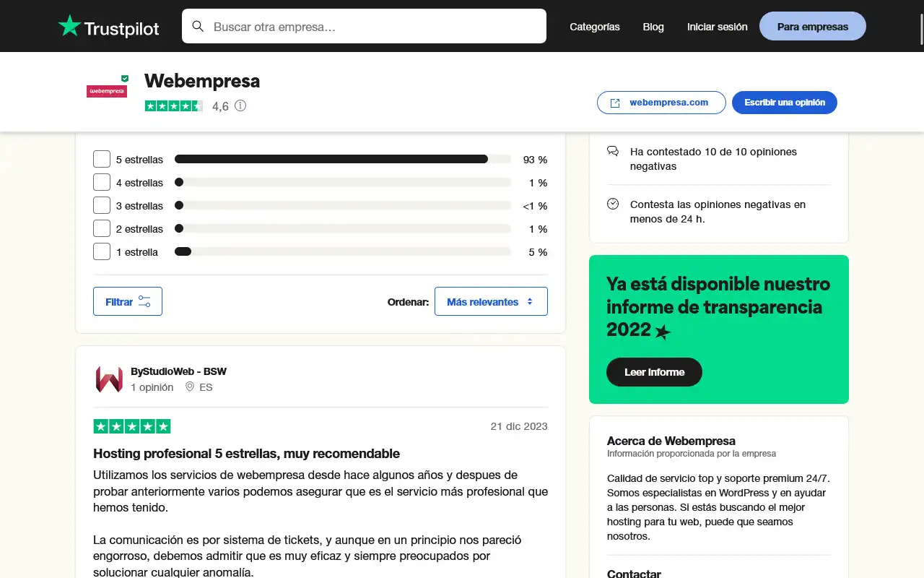Viewport: 924px width, 578px height.
Task: Click the Contactar heading
Action: pos(634,574)
